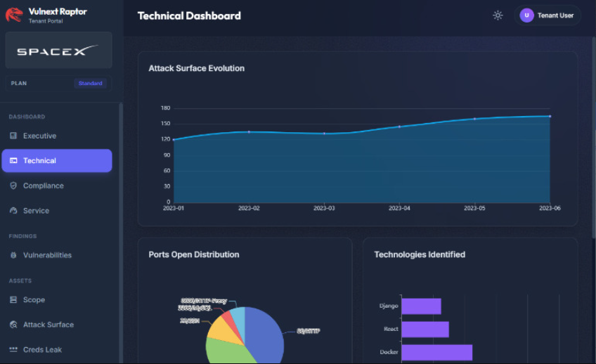Image resolution: width=596 pixels, height=364 pixels.
Task: Click the sidebar vertical scrollbar
Action: tap(121, 233)
